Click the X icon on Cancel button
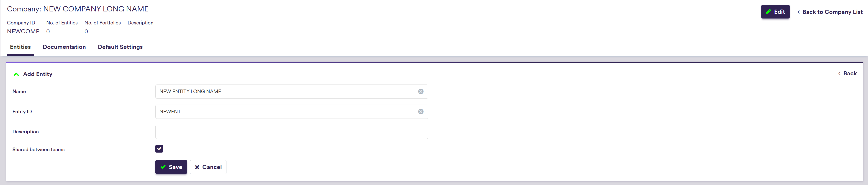The width and height of the screenshot is (868, 185). pyautogui.click(x=197, y=167)
